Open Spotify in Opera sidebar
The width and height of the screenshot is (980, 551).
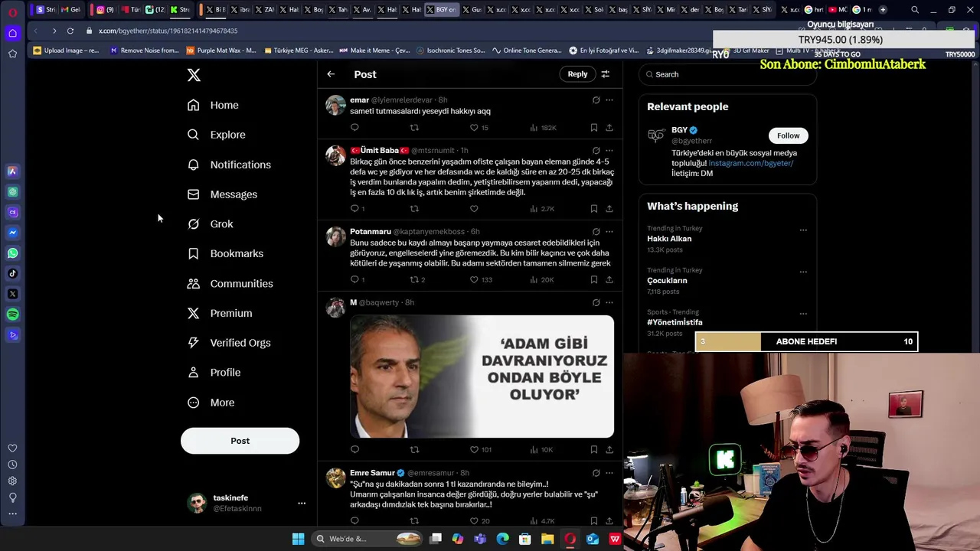[12, 315]
